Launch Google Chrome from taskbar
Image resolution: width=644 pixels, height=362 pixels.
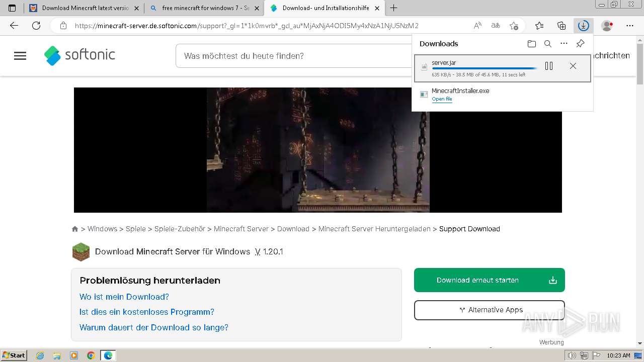(91, 355)
